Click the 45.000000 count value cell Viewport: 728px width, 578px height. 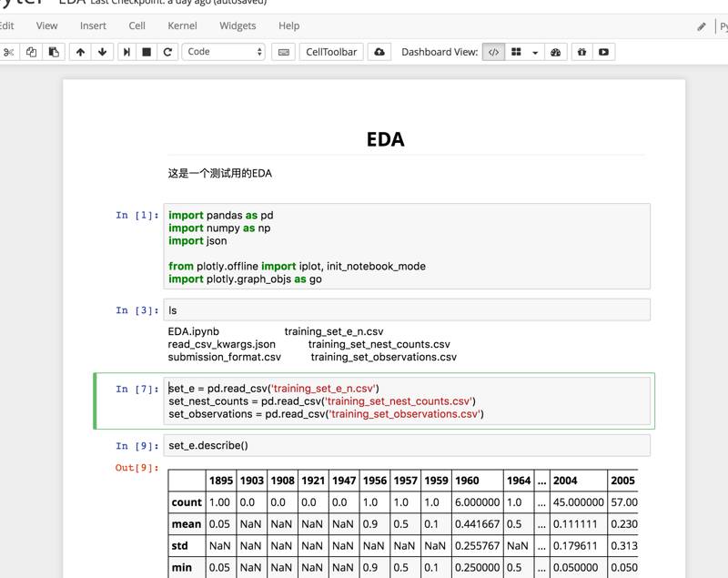[579, 502]
